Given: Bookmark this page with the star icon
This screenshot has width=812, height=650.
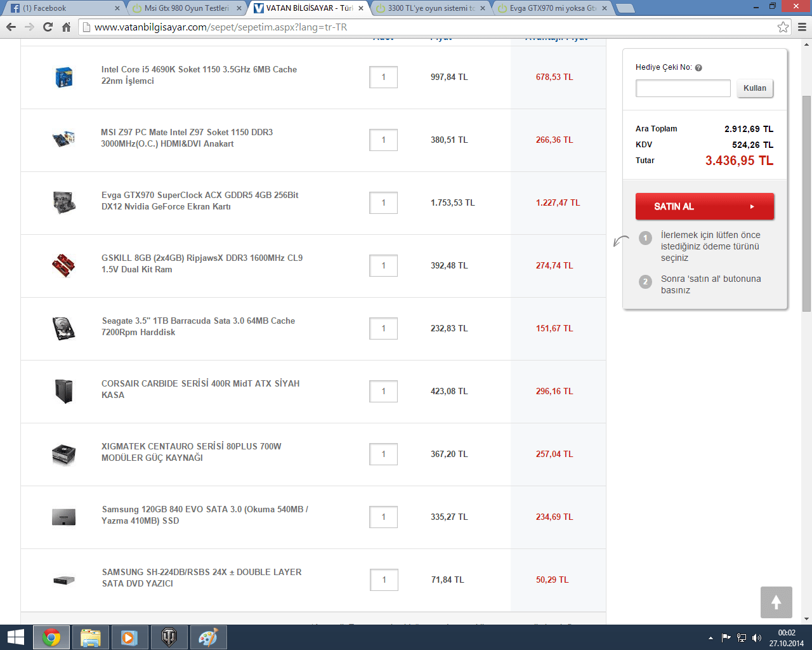Looking at the screenshot, I should click(x=783, y=27).
